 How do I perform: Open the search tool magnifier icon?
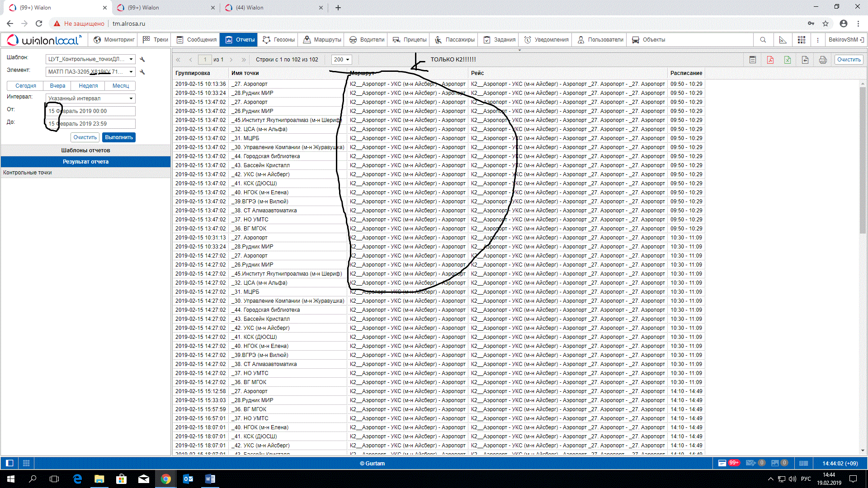pyautogui.click(x=763, y=40)
